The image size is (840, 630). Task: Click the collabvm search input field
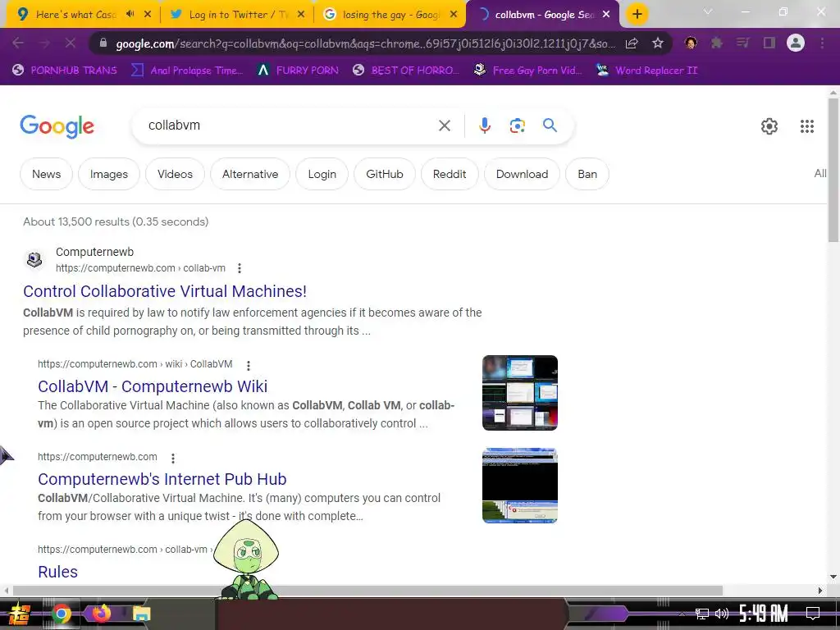290,126
